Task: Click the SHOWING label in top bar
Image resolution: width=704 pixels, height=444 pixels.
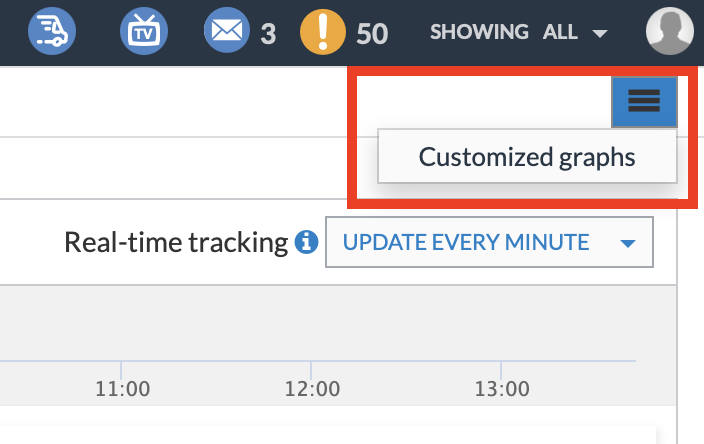Action: click(x=479, y=32)
